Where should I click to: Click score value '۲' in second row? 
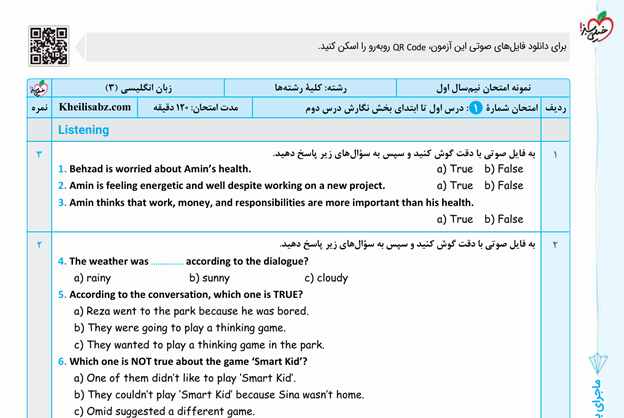click(x=39, y=245)
